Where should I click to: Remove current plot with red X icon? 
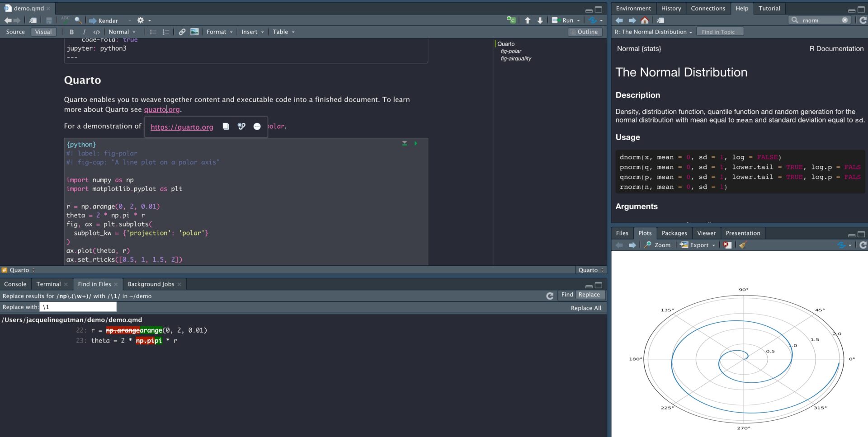pos(727,245)
